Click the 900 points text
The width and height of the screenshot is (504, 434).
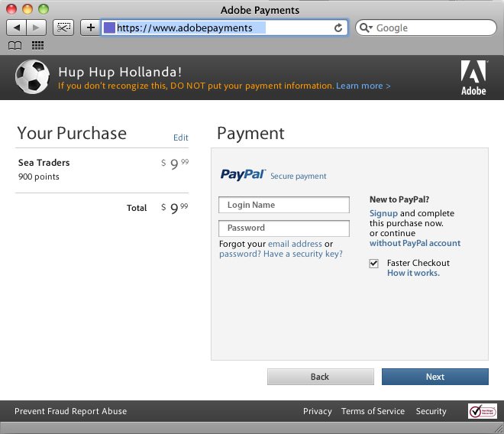click(x=39, y=177)
